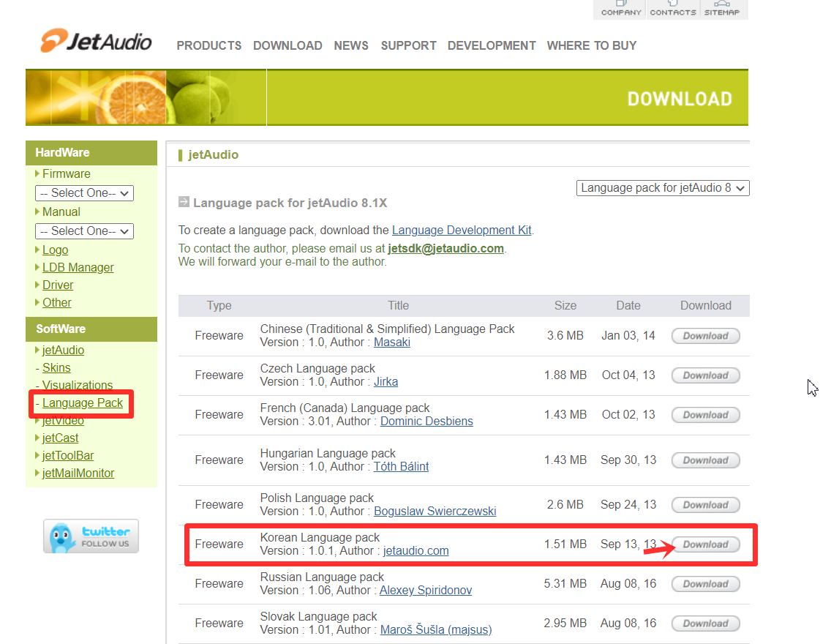Image resolution: width=831 pixels, height=644 pixels.
Task: Open the Skins link
Action: [56, 367]
